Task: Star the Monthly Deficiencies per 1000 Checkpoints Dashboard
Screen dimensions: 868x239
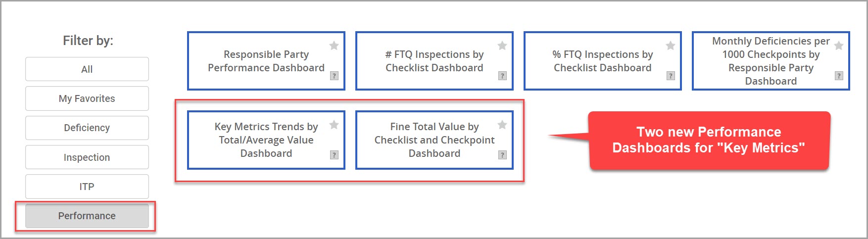Action: (x=839, y=46)
